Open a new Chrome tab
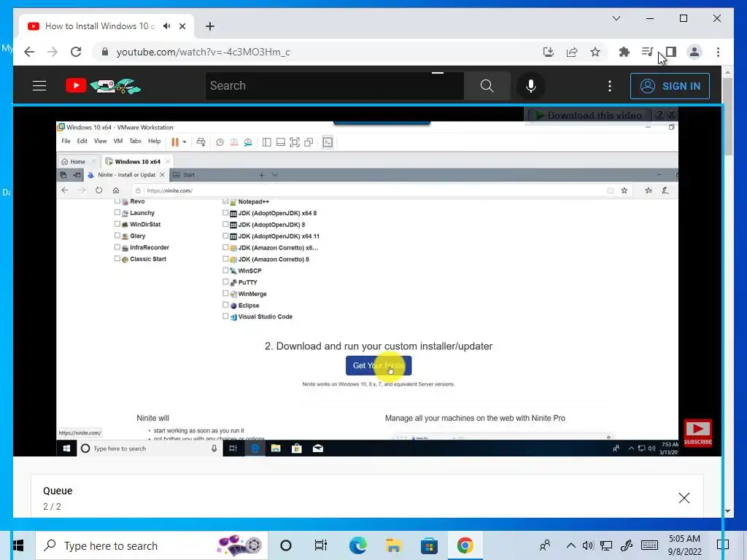 tap(210, 26)
